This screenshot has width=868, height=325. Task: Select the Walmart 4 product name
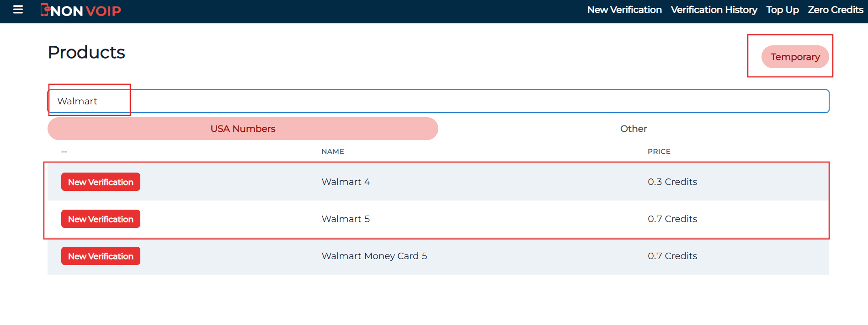click(346, 182)
